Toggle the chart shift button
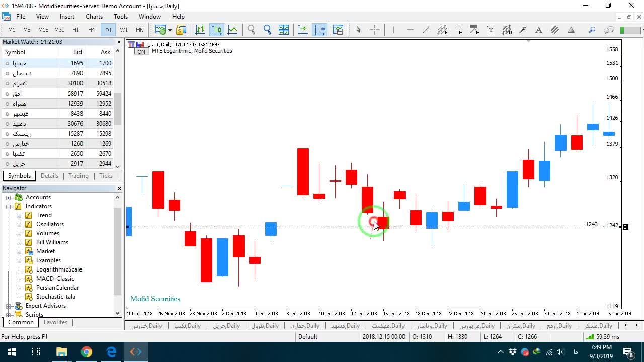The height and width of the screenshot is (362, 644). [319, 30]
